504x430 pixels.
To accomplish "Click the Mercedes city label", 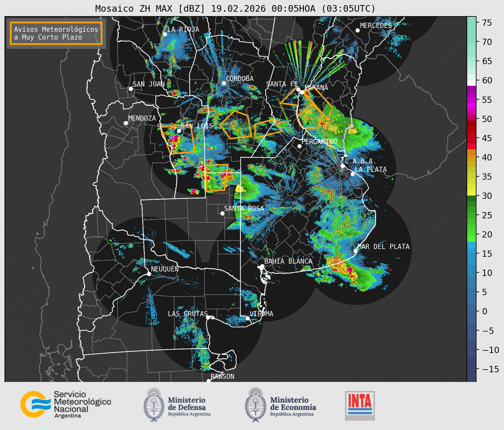I will pos(376,26).
